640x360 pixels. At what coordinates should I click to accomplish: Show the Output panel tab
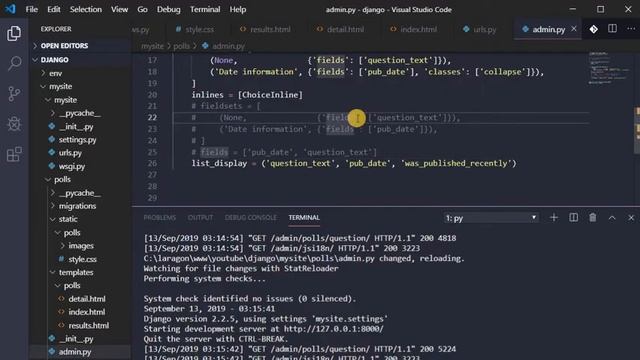tap(200, 218)
